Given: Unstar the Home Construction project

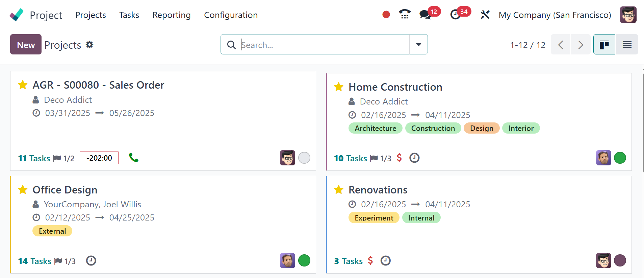Looking at the screenshot, I should (x=339, y=87).
